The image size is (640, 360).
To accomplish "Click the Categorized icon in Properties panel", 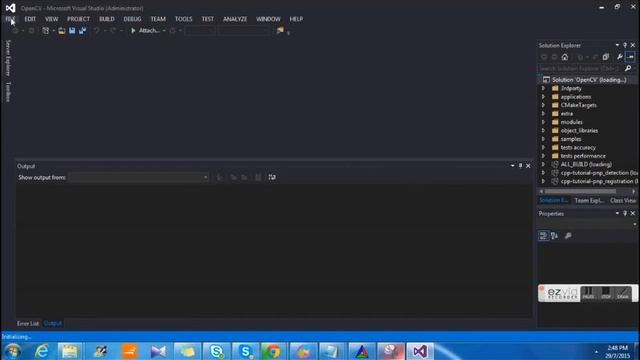I will [543, 236].
